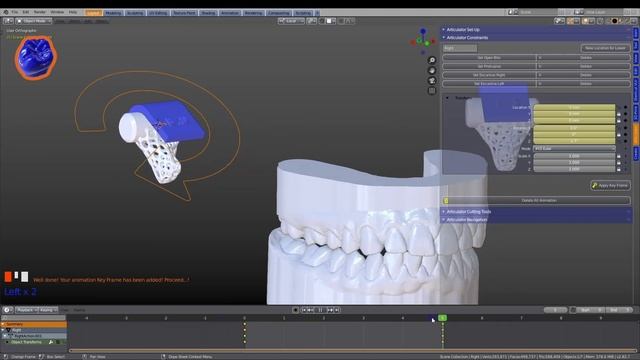Collapse the Transform section triangle

[x=447, y=98]
